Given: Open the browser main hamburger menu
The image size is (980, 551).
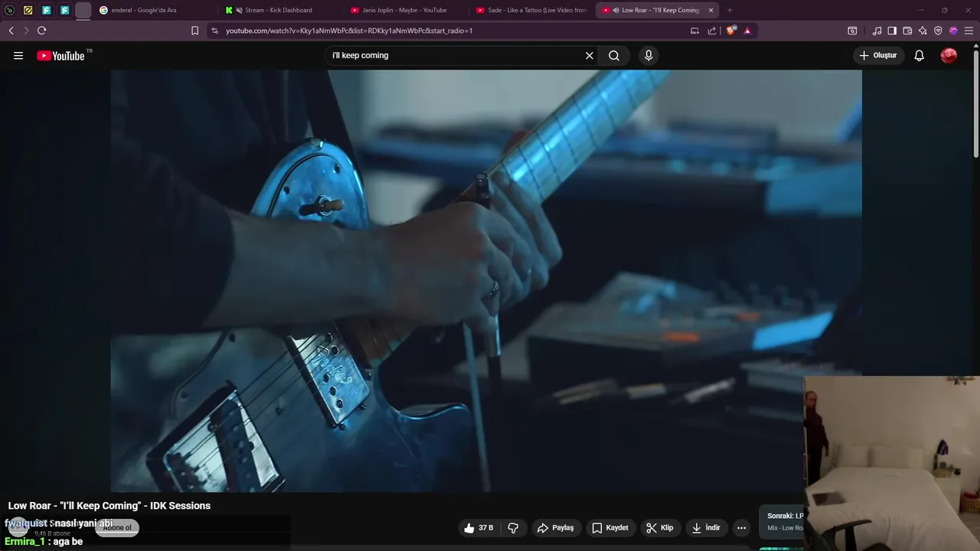Looking at the screenshot, I should (969, 31).
